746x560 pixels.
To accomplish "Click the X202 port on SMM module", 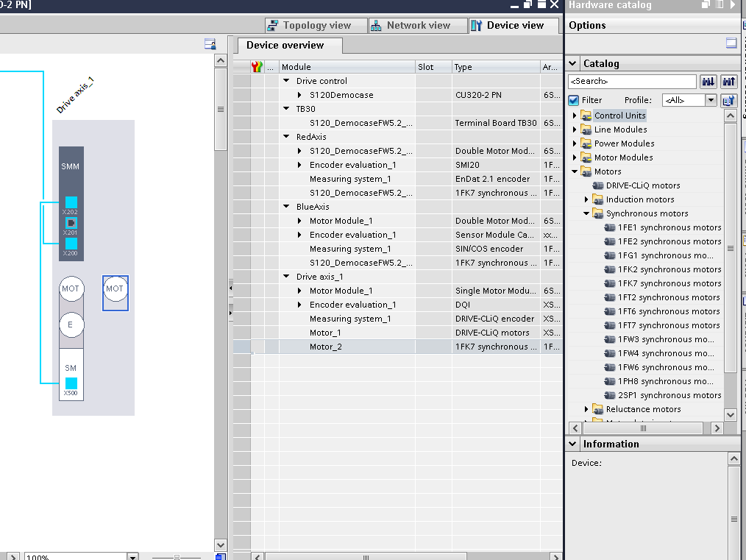I will pos(71,202).
